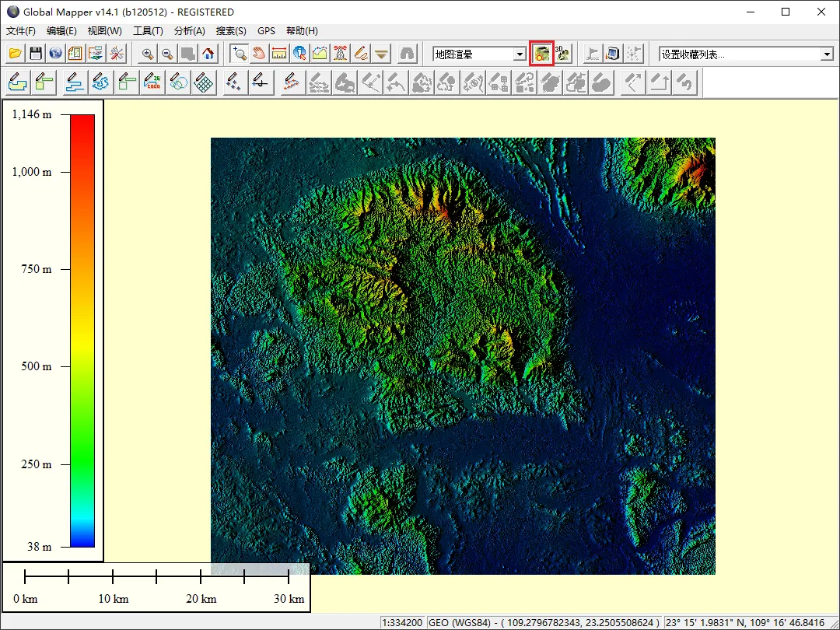
Task: Select the Create Area Feature digitizer tool
Action: (18, 83)
